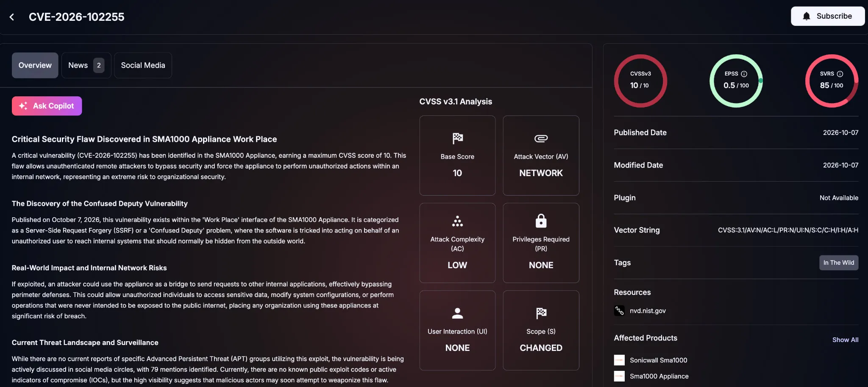Click the Plugin Not Available value
The image size is (868, 387).
(839, 198)
